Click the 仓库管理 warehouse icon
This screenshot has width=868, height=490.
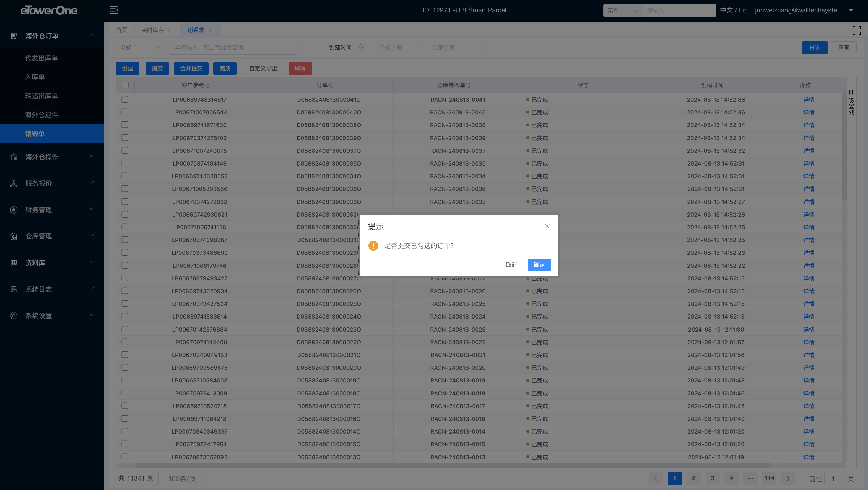[14, 236]
